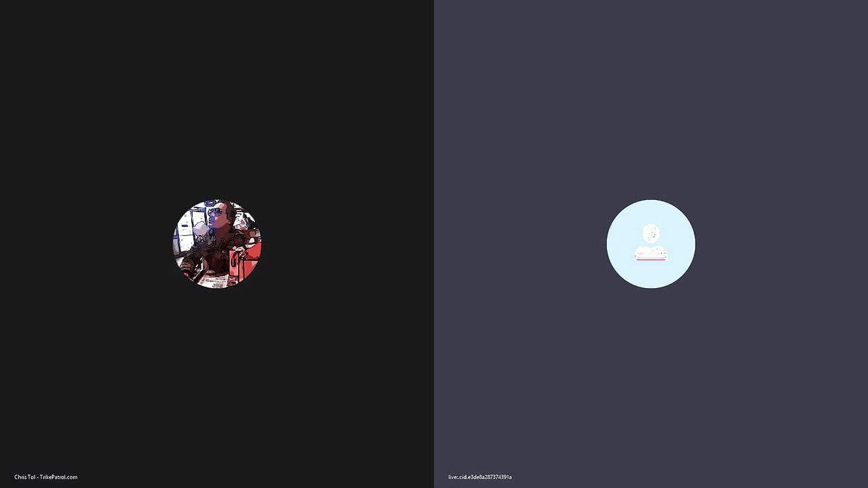Select the default person silhouette avatar
Screen dimensions: 868x488
tap(651, 243)
